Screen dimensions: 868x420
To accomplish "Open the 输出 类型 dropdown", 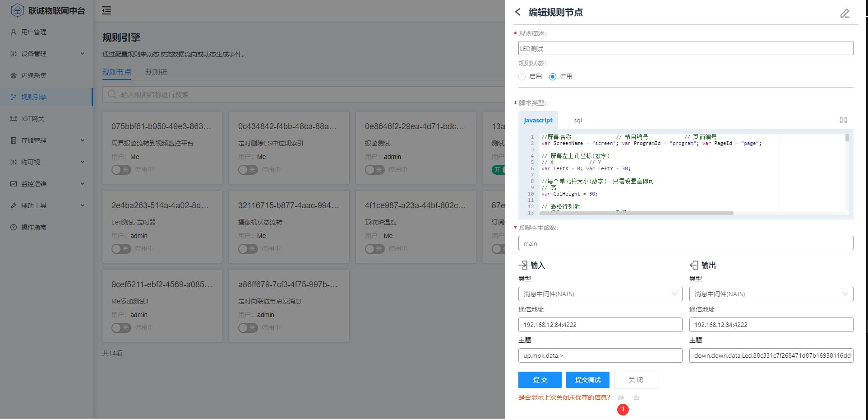I will [x=771, y=294].
